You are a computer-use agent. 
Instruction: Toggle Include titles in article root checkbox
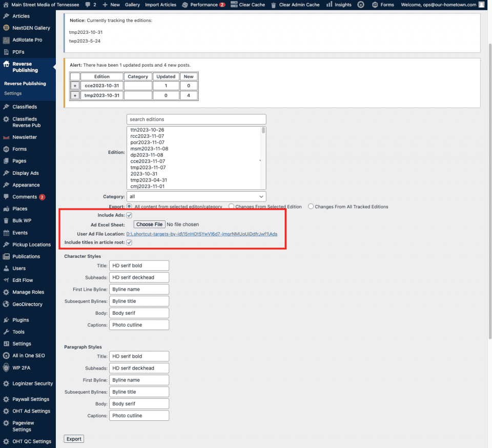pos(129,242)
